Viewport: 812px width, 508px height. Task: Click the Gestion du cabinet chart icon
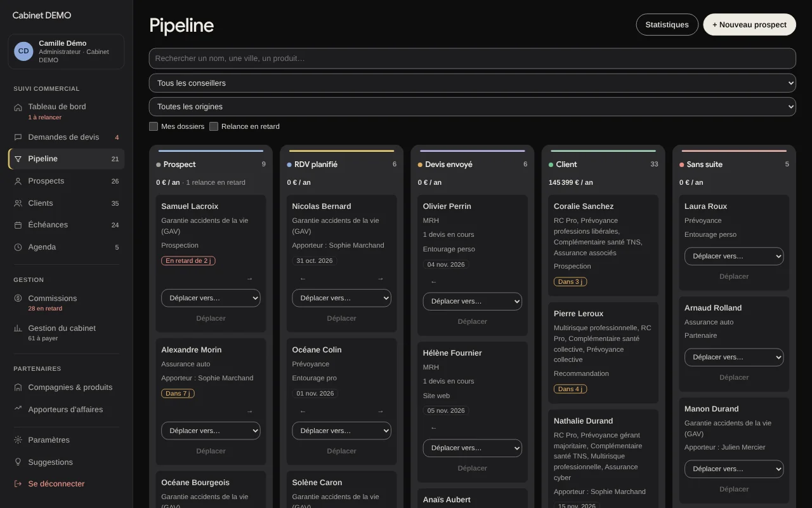(18, 328)
